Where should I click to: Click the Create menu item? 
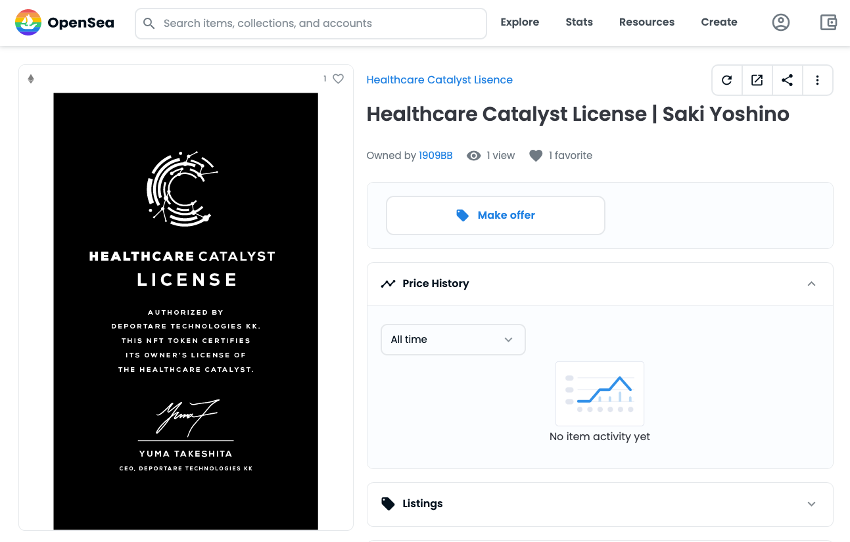pos(719,22)
